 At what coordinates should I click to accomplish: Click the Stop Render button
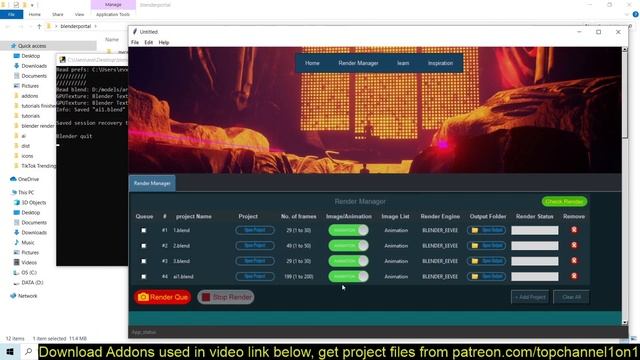[x=226, y=297]
